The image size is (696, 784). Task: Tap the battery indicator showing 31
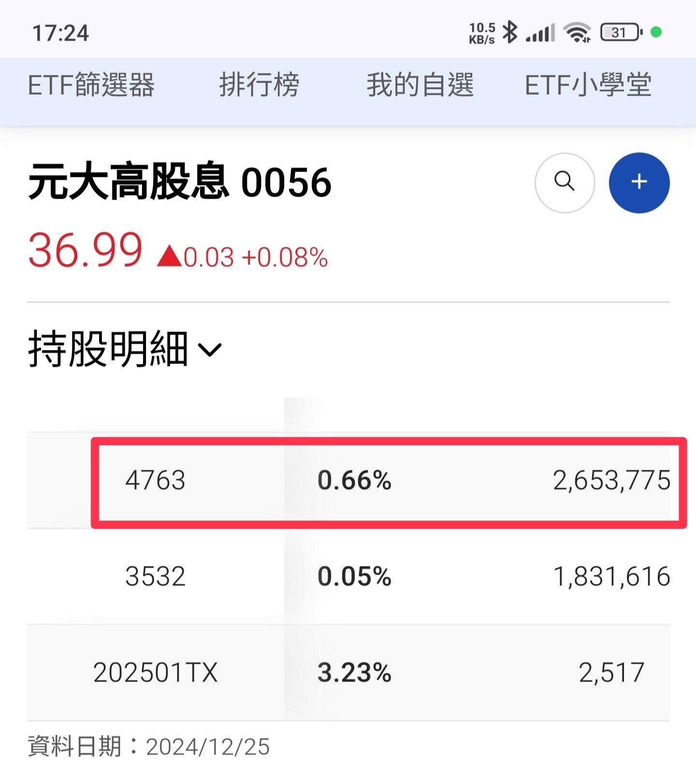622,32
